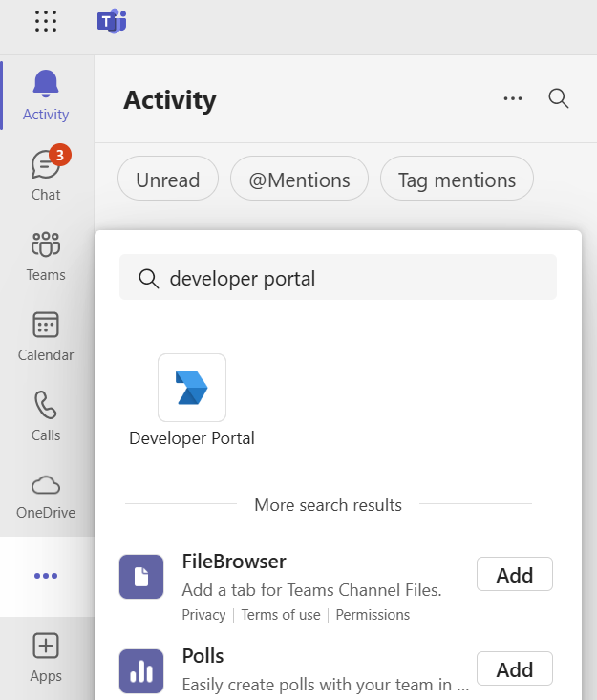Click the Microsoft Teams logo
Viewport: 597px width, 700px height.
pyautogui.click(x=112, y=21)
